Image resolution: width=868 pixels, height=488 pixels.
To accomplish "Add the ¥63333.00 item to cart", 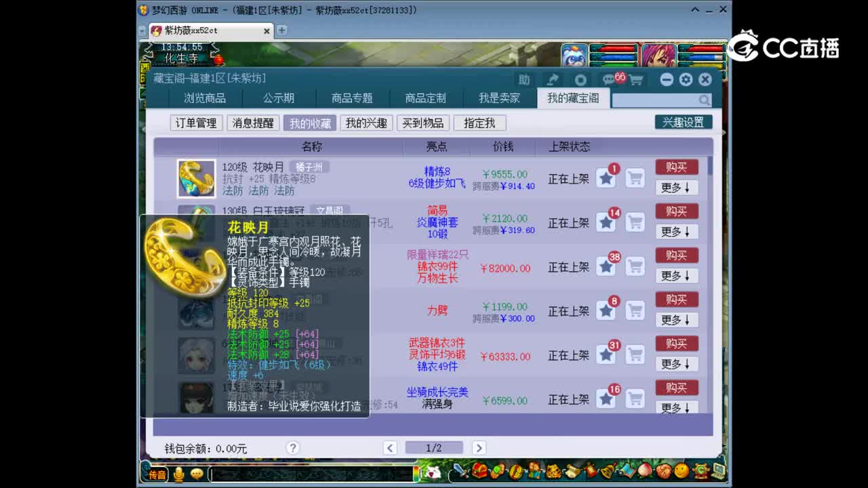I will click(635, 354).
